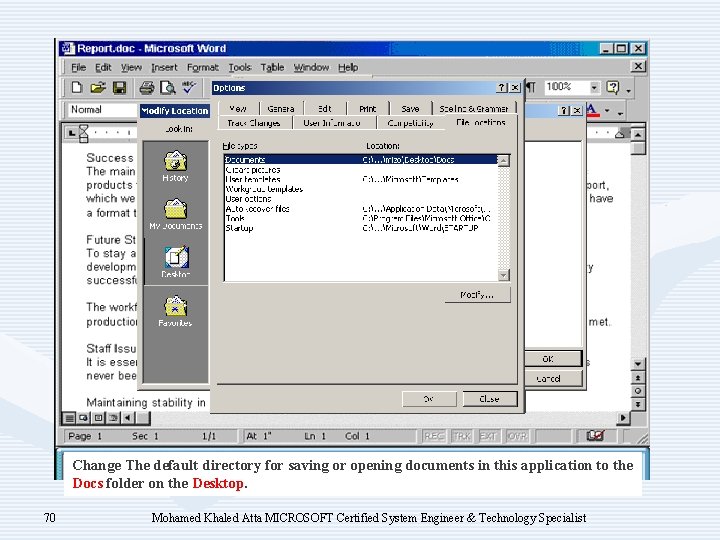The width and height of the screenshot is (720, 540).
Task: Open the Normal style combo box
Action: [101, 110]
